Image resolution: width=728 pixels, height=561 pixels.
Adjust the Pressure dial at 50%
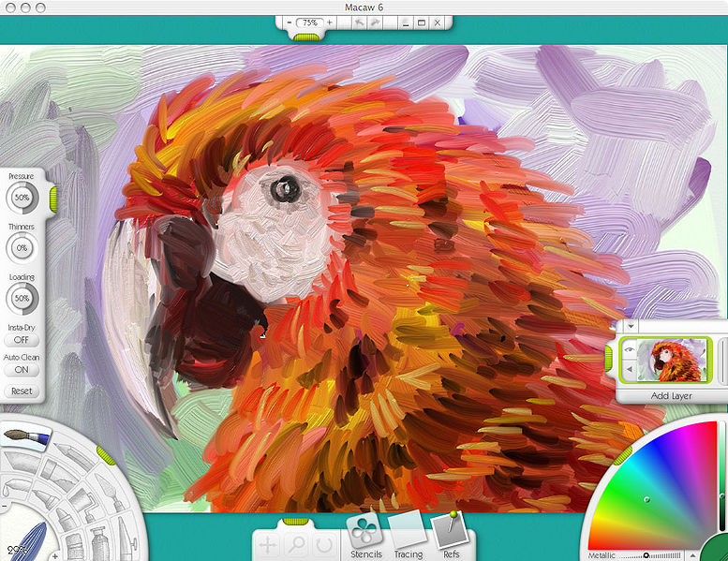pyautogui.click(x=22, y=198)
